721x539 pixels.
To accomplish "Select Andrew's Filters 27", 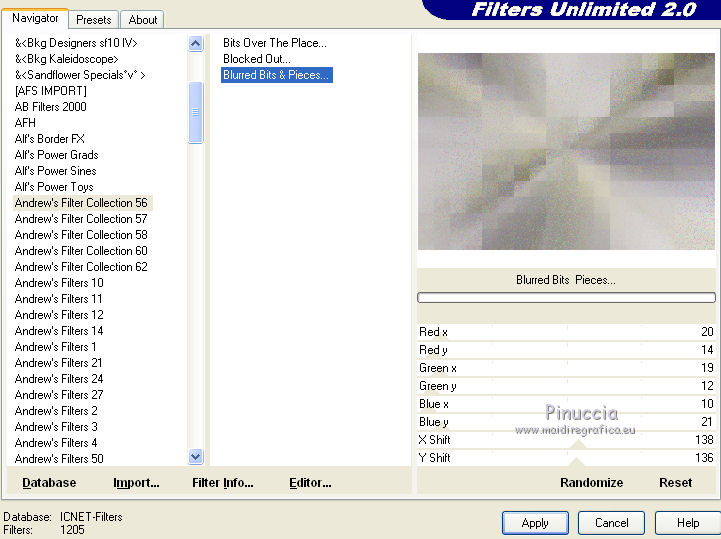I will tap(59, 395).
